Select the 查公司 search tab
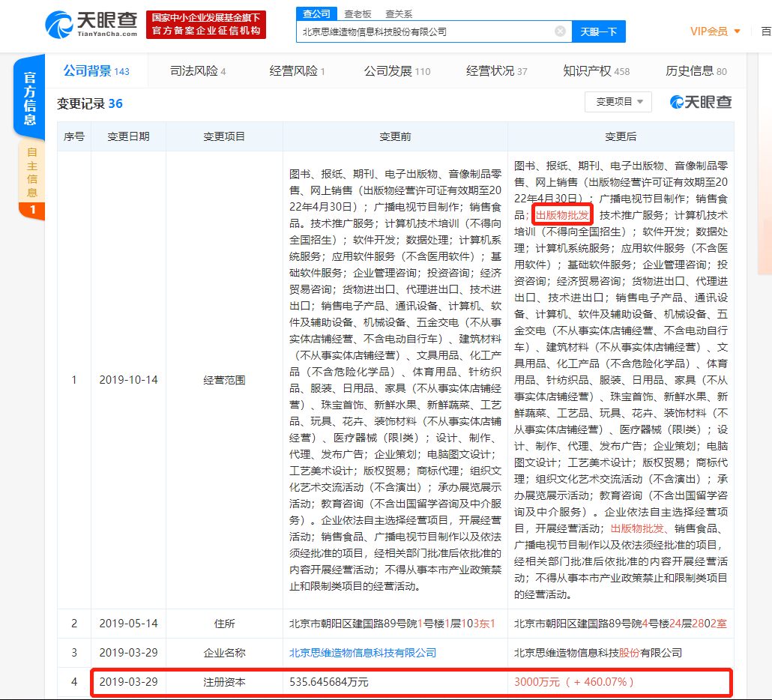The image size is (772, 700). click(316, 13)
